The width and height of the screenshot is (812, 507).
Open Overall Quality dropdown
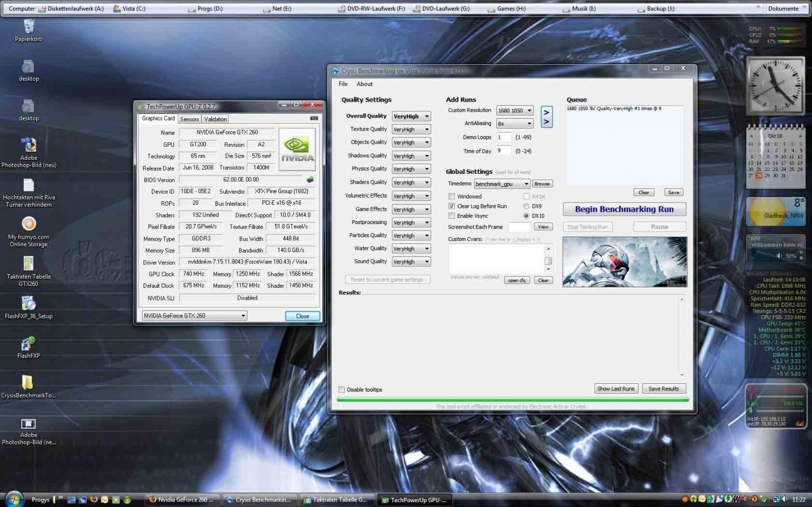[411, 116]
